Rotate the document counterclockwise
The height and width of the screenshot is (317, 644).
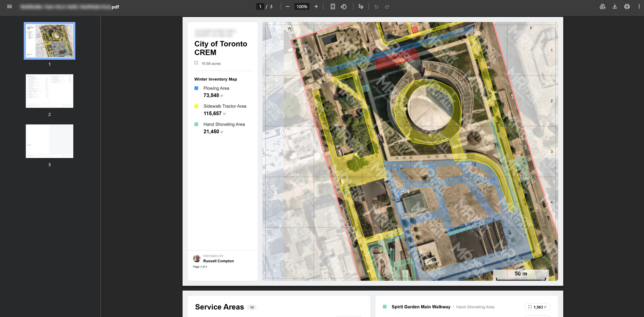tap(344, 6)
